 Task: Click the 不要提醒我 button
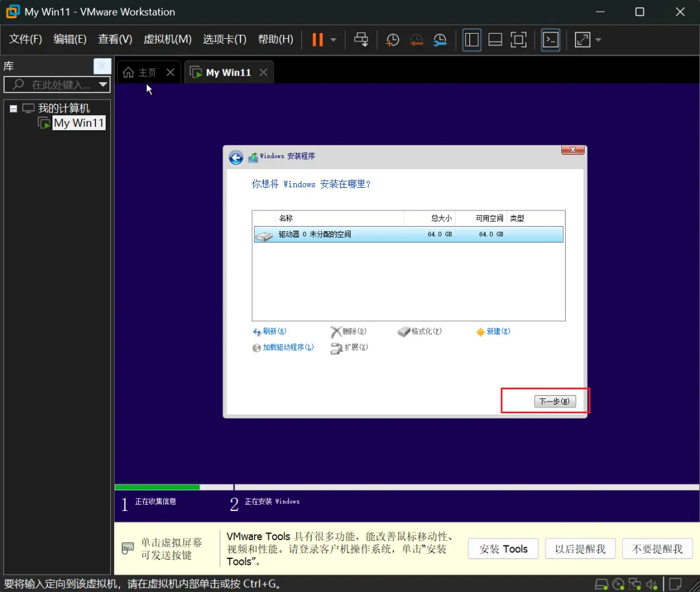(657, 549)
